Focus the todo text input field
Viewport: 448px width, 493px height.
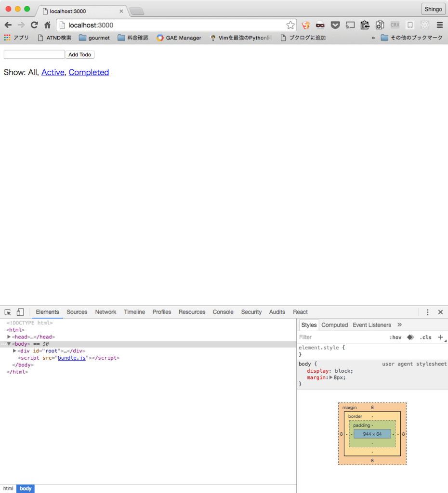[34, 54]
